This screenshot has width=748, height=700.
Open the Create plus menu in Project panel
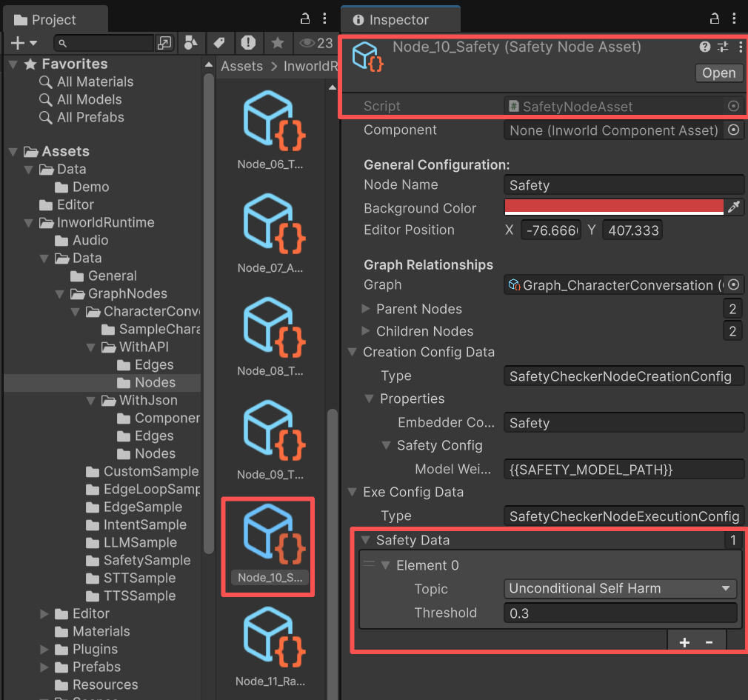24,43
